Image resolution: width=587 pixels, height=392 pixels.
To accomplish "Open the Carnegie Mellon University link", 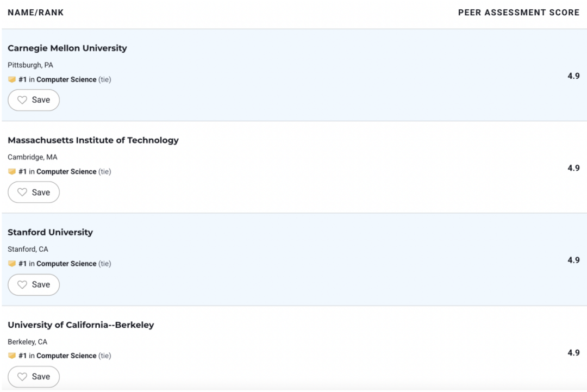I will click(x=67, y=48).
